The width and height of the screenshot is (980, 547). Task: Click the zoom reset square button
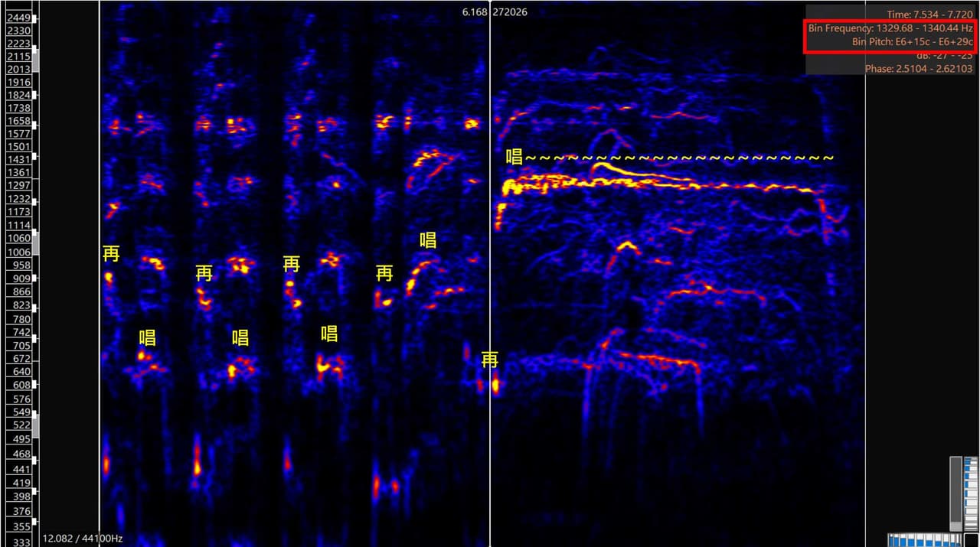pyautogui.click(x=971, y=540)
